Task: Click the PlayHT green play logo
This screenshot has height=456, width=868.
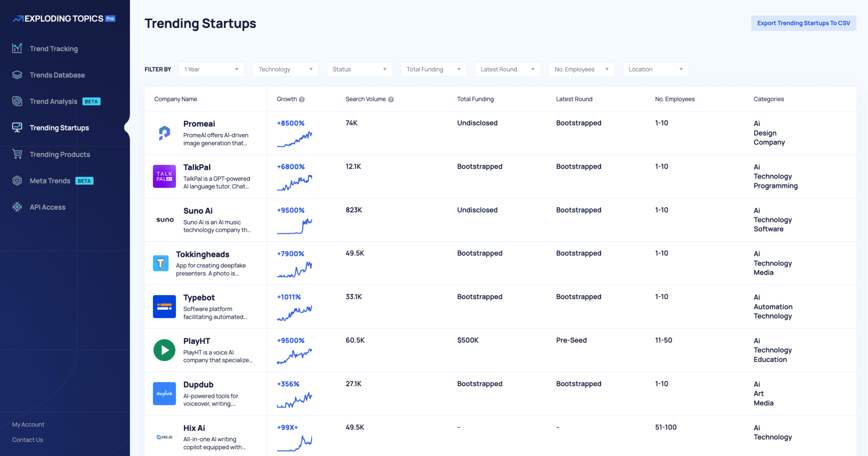Action: pos(164,350)
